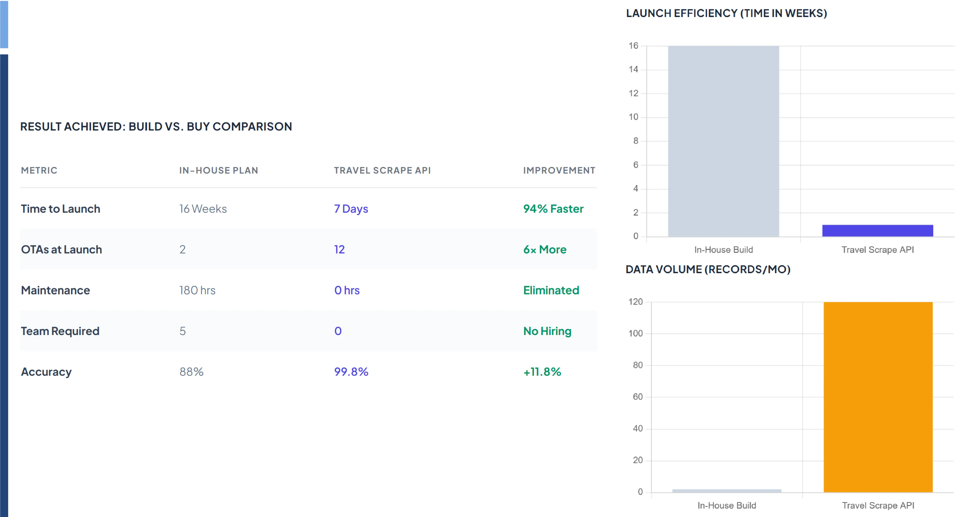Viewport: 980px width, 517px height.
Task: Click the 'Travel Scrape API' label under Data Volume chart
Action: pos(878,506)
